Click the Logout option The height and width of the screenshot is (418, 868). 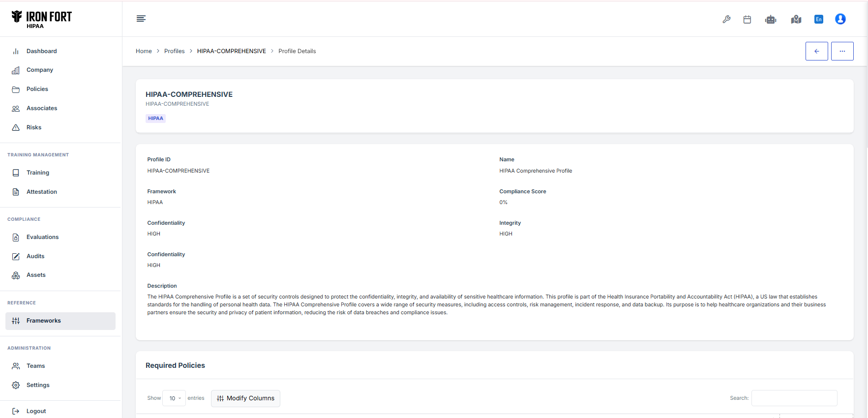click(36, 411)
